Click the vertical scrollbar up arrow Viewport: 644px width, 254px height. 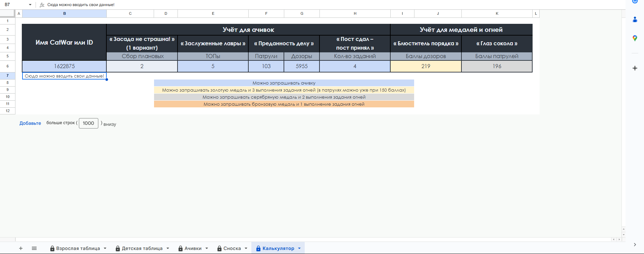pos(624,230)
